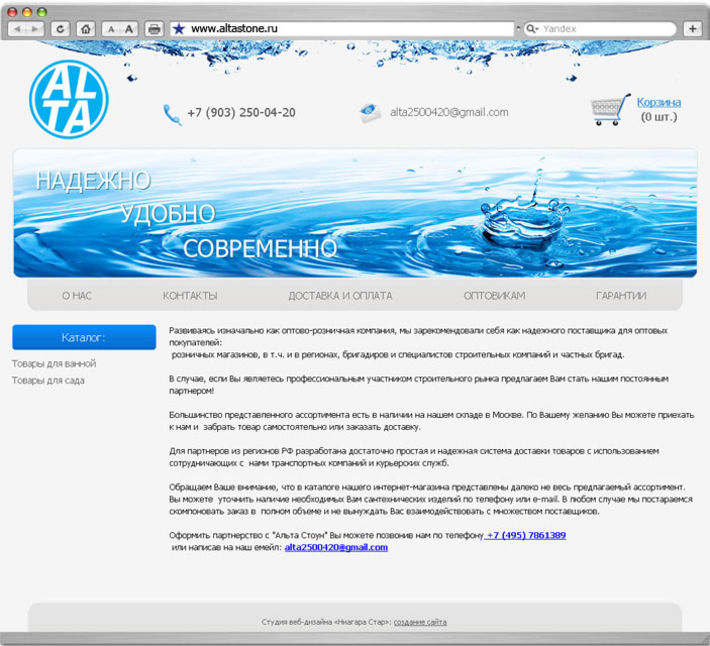Click the shopping cart icon
This screenshot has height=646, width=710.
tap(611, 110)
